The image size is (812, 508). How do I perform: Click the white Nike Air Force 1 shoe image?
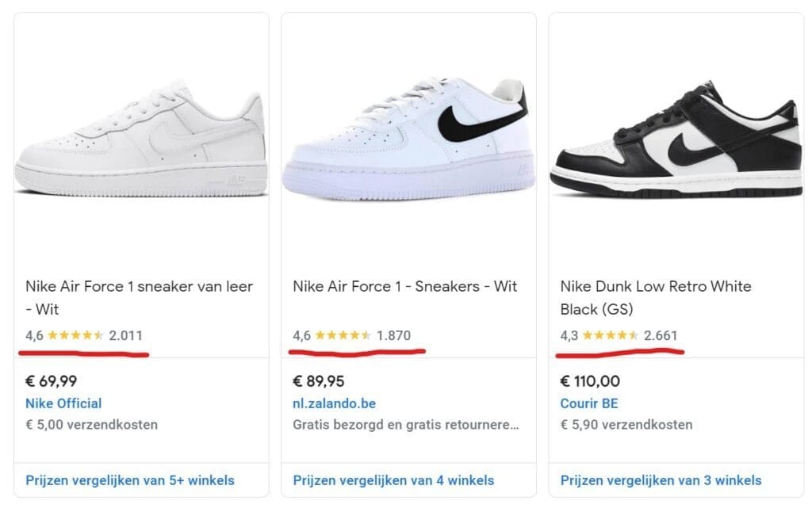point(141,145)
